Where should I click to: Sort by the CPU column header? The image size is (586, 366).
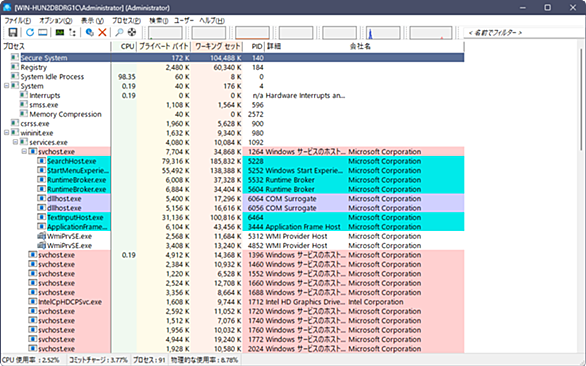(x=124, y=46)
